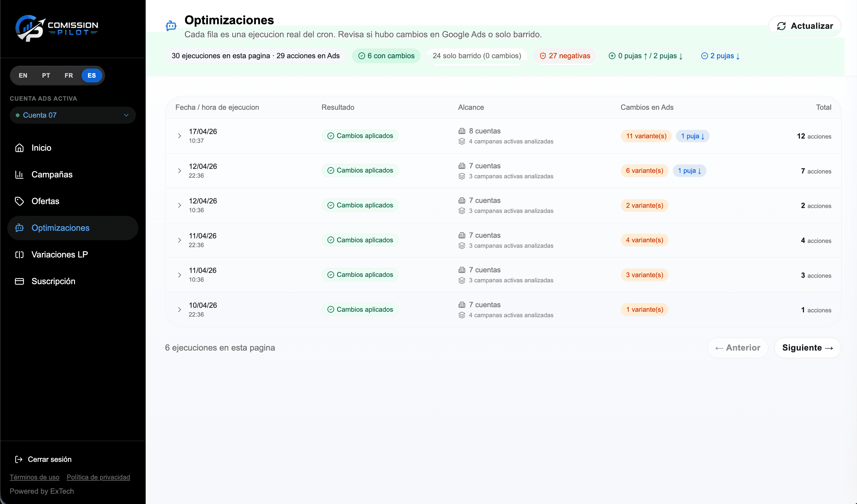Switch language to EN
This screenshot has height=504, width=857.
tap(23, 76)
